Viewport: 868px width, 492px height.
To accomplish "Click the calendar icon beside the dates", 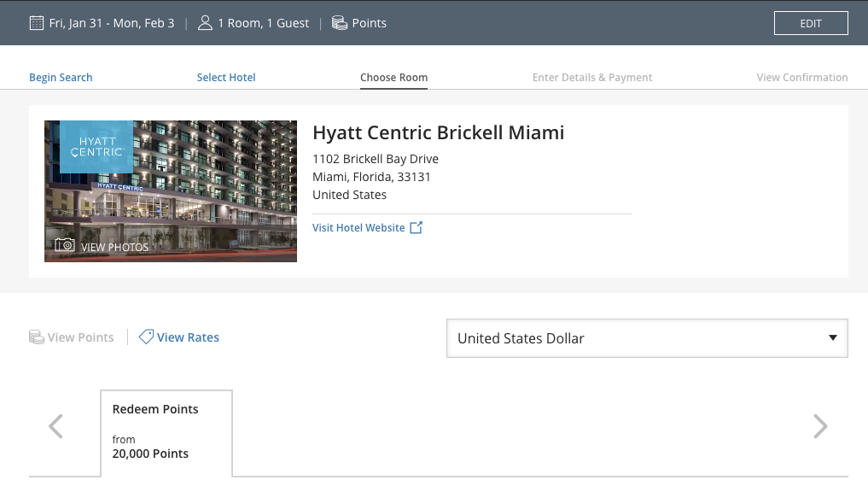I will pos(37,23).
